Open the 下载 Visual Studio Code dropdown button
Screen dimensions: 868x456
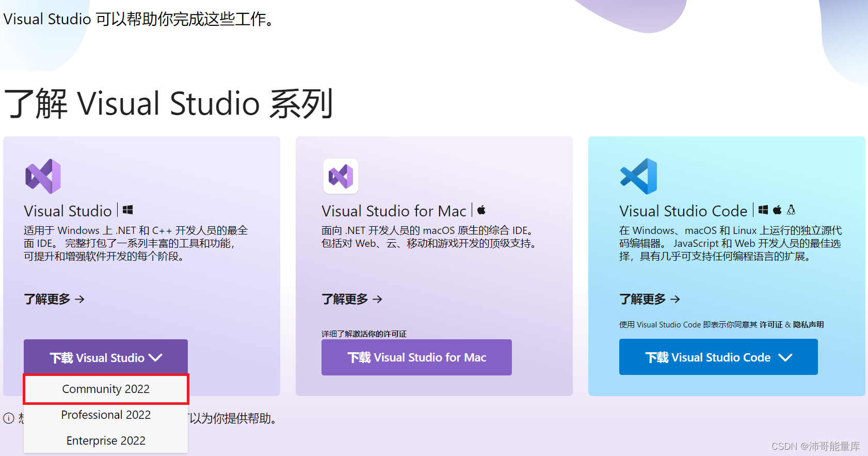click(718, 357)
